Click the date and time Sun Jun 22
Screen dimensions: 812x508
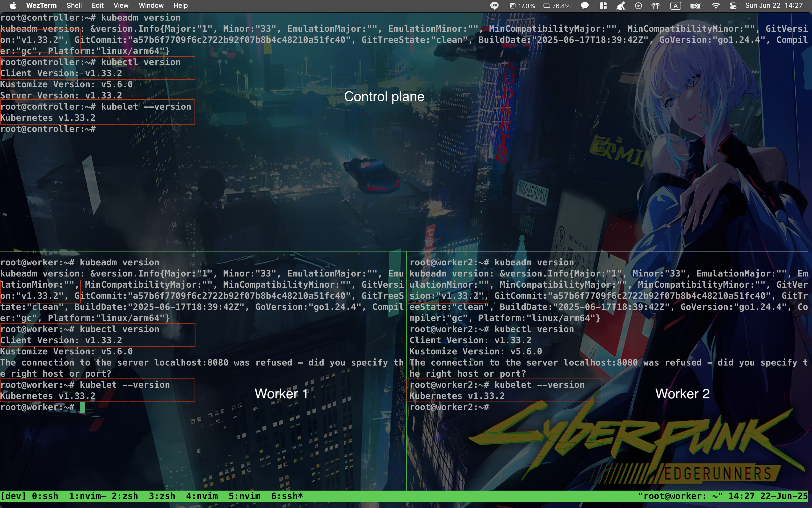point(774,6)
